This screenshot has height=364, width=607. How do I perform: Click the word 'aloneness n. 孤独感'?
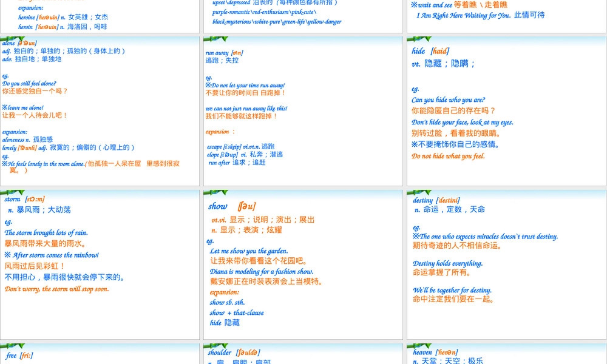click(27, 140)
